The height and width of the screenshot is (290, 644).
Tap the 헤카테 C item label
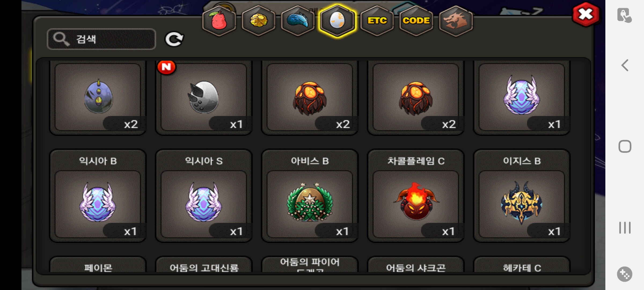(x=522, y=268)
